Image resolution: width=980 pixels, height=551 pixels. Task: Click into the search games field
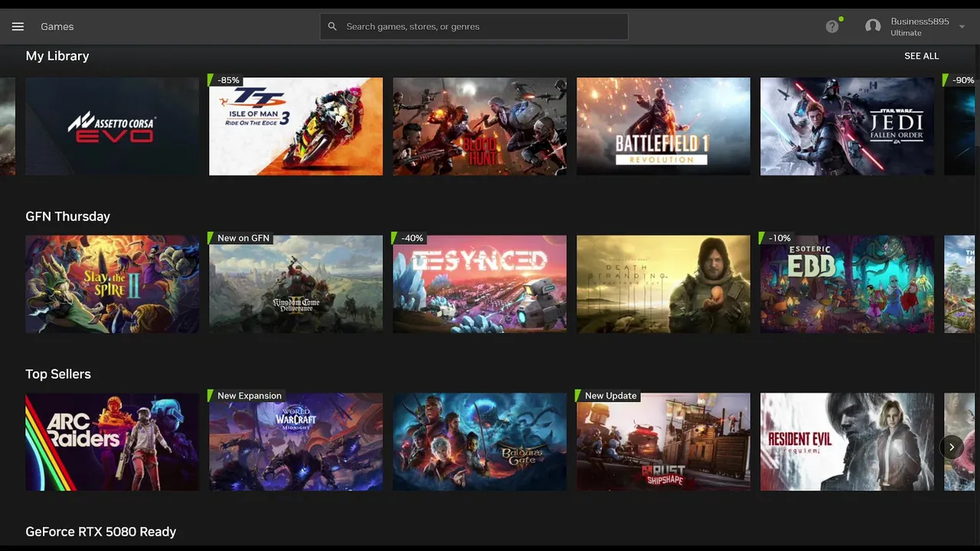[474, 27]
